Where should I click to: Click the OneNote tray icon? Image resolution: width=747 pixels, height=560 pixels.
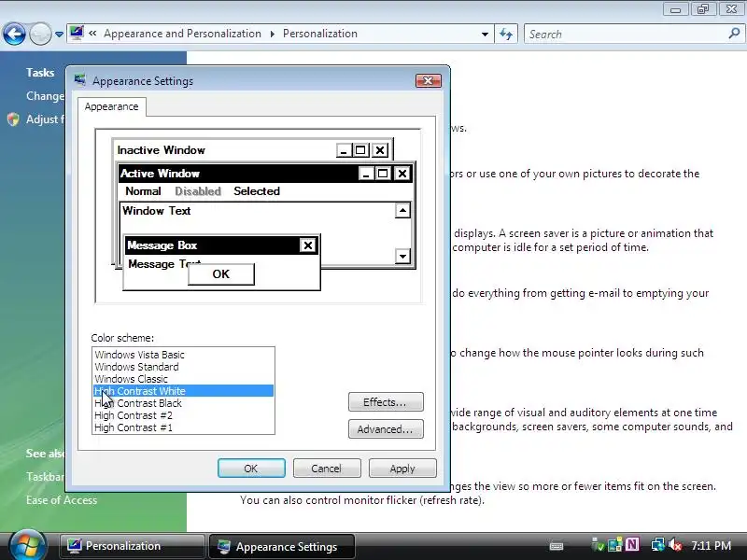tap(632, 544)
